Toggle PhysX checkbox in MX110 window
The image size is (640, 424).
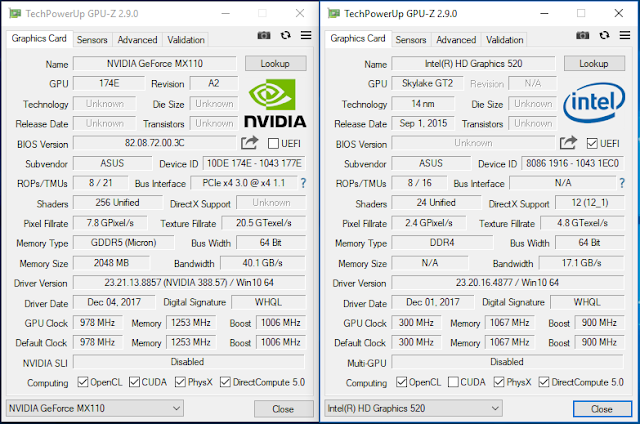(x=180, y=382)
